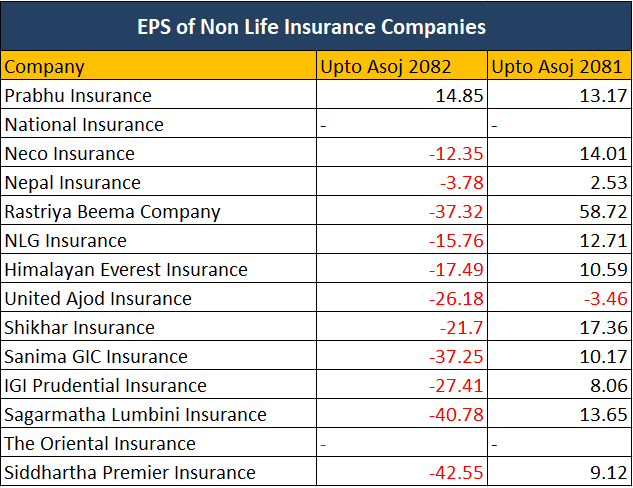633x488 pixels.
Task: Select the Shikhar Insurance name cell
Action: pyautogui.click(x=80, y=328)
